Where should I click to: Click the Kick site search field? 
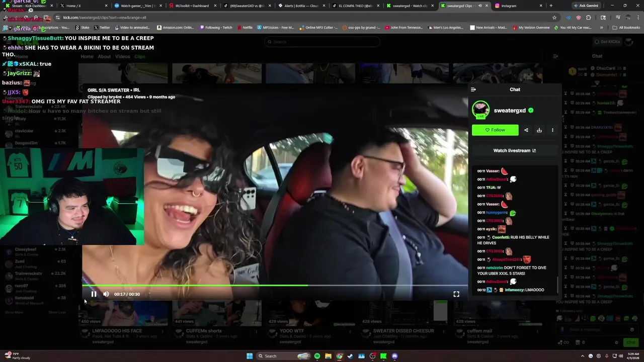coord(322,42)
